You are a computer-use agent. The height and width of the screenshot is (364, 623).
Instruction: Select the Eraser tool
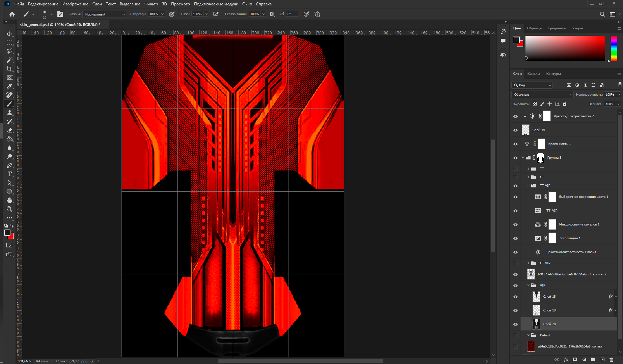click(x=9, y=130)
